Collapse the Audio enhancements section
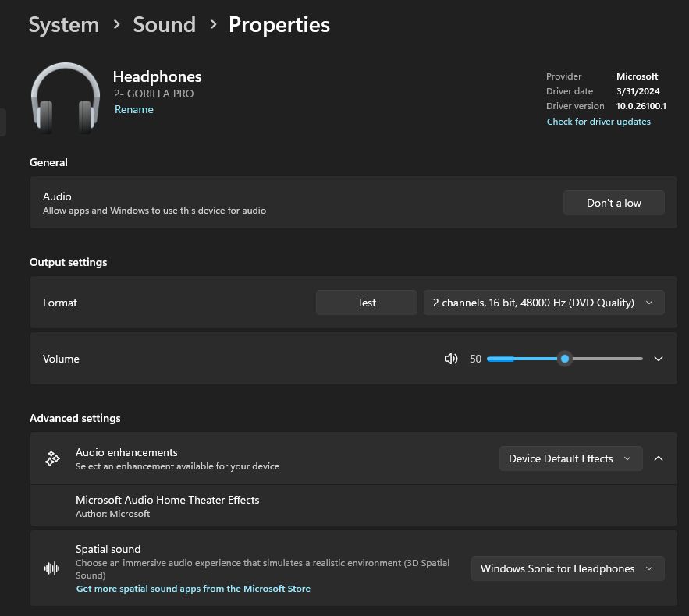689x616 pixels. click(659, 458)
